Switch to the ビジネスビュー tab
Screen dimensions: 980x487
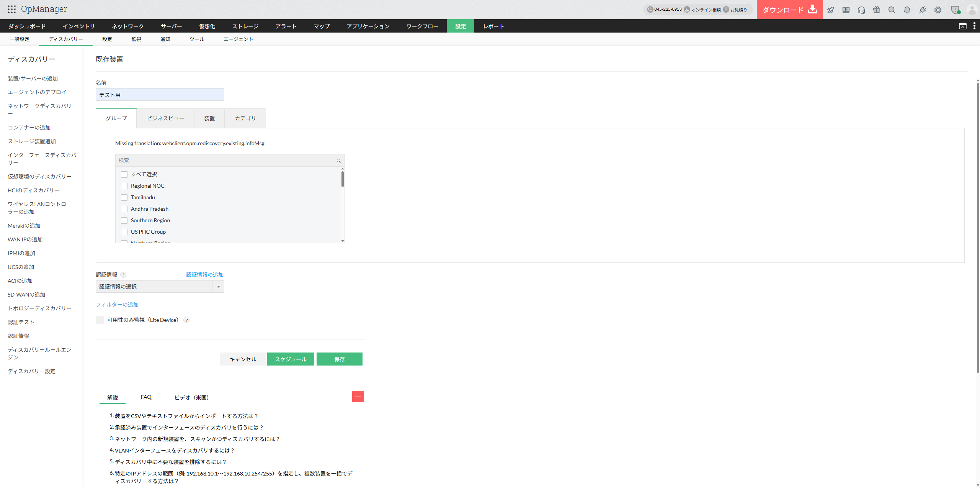(165, 118)
